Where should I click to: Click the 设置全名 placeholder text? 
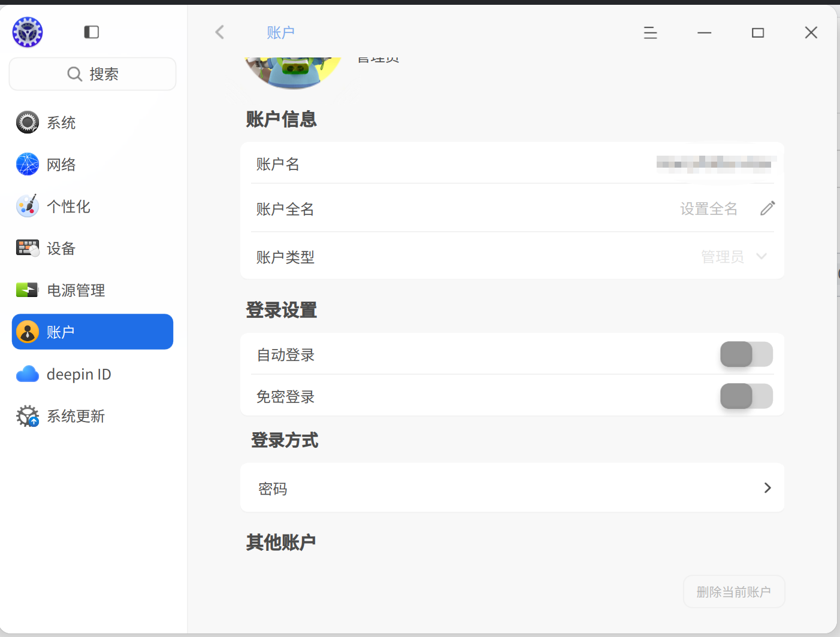[x=709, y=209]
